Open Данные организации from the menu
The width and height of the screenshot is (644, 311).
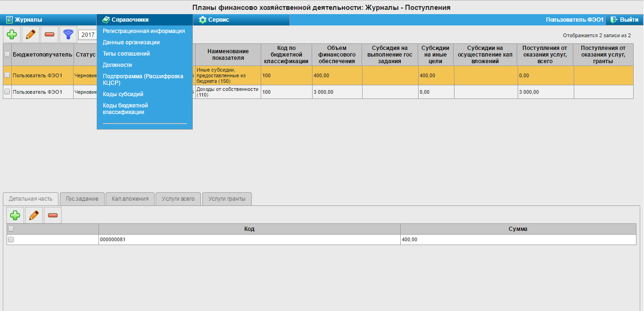131,42
